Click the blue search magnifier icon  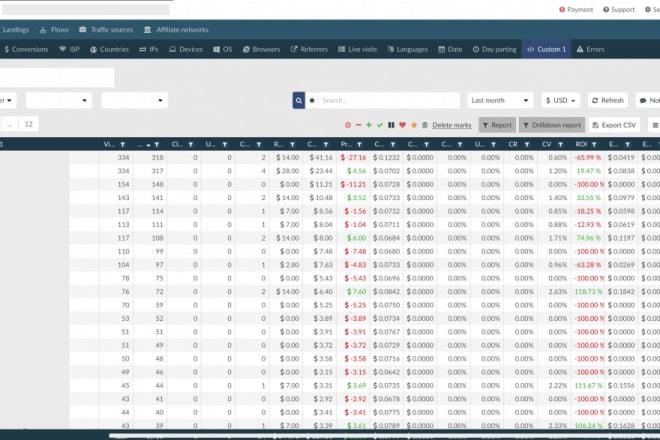pos(298,100)
